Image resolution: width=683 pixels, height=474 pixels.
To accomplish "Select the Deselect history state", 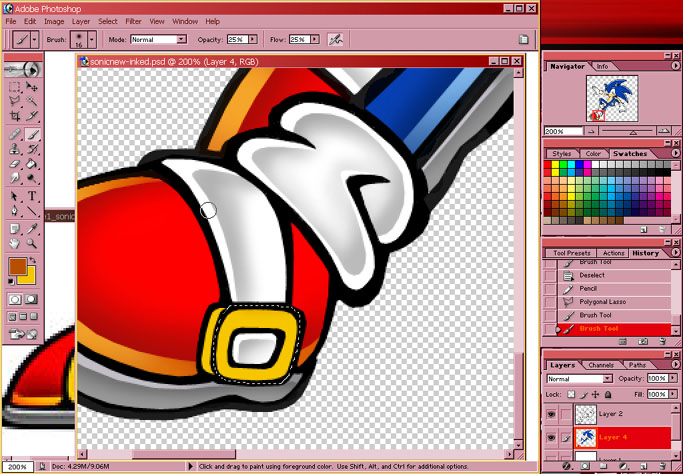I will click(615, 275).
